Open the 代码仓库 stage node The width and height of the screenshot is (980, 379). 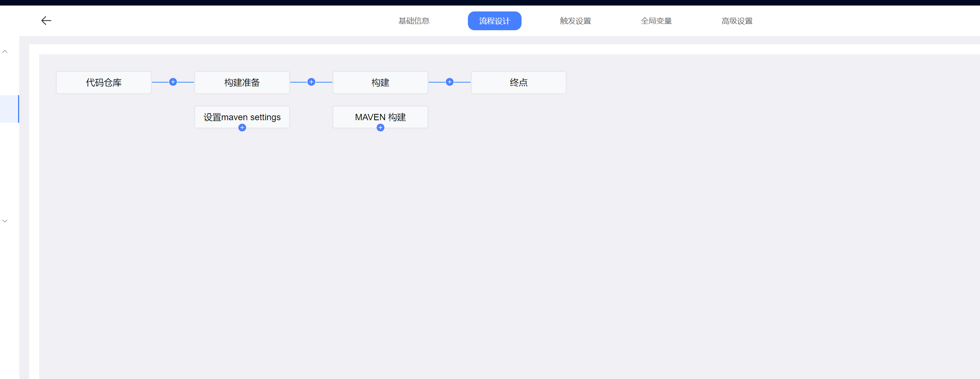[x=104, y=83]
